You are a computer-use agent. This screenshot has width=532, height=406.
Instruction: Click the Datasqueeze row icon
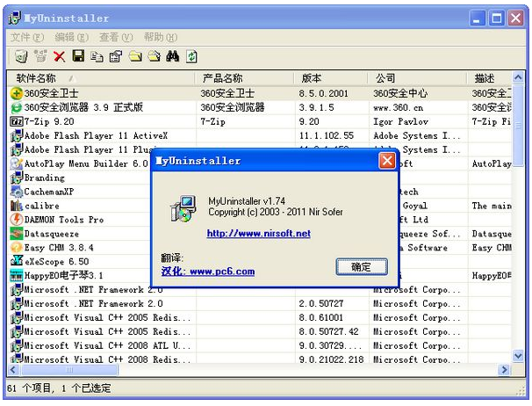tap(17, 234)
